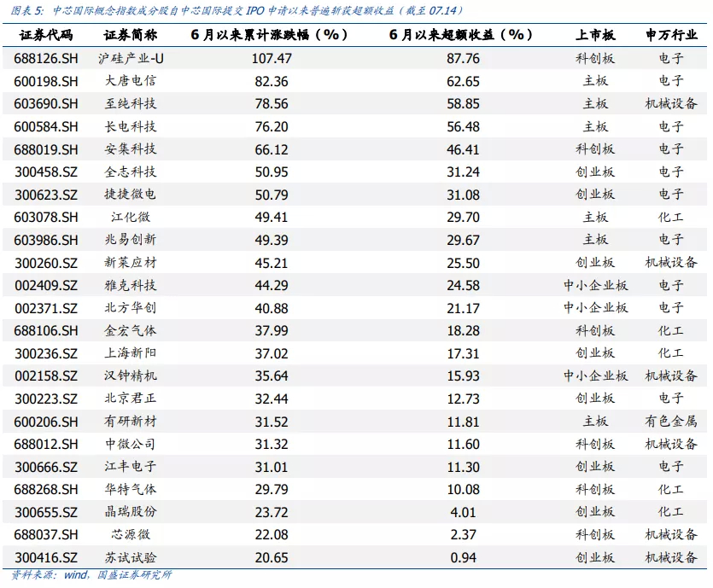Select the name 大唐电信
Image resolution: width=713 pixels, height=588 pixels.
(x=131, y=81)
